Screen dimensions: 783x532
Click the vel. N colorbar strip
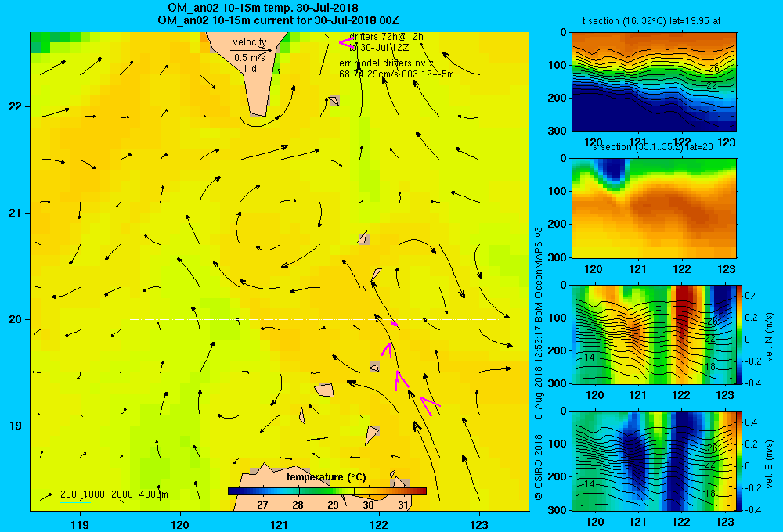740,334
